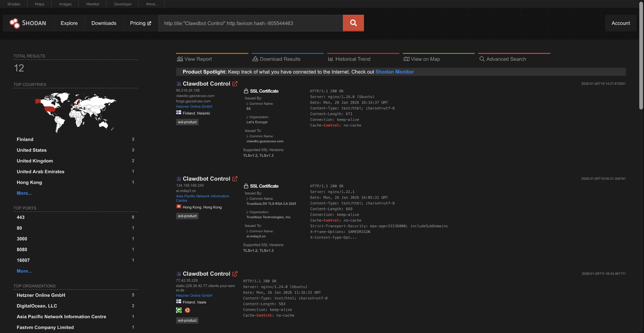Click favicon beside second Clawdbot Control title
This screenshot has width=644, height=333.
[x=179, y=179]
